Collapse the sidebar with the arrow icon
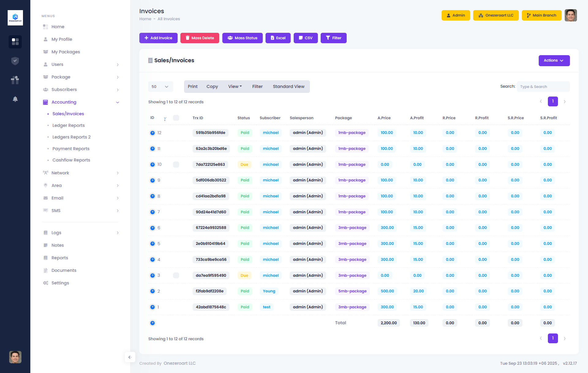The height and width of the screenshot is (373, 588). point(130,357)
